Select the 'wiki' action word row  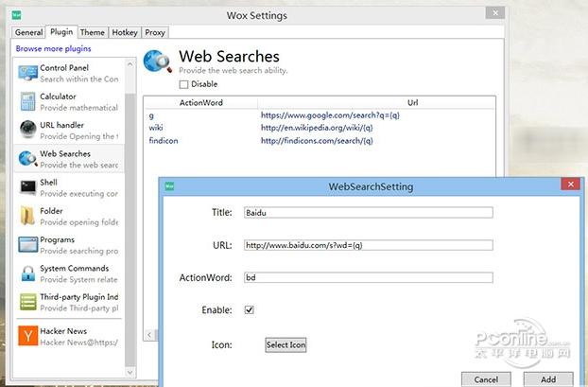click(156, 128)
